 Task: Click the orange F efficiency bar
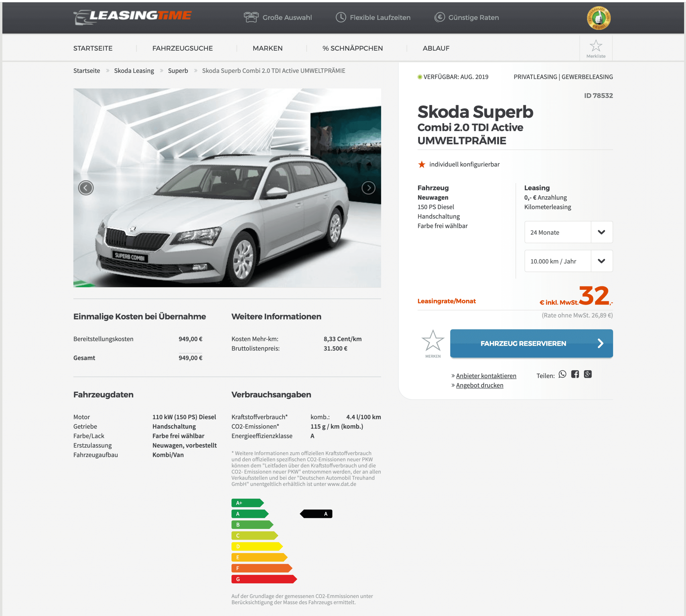262,568
